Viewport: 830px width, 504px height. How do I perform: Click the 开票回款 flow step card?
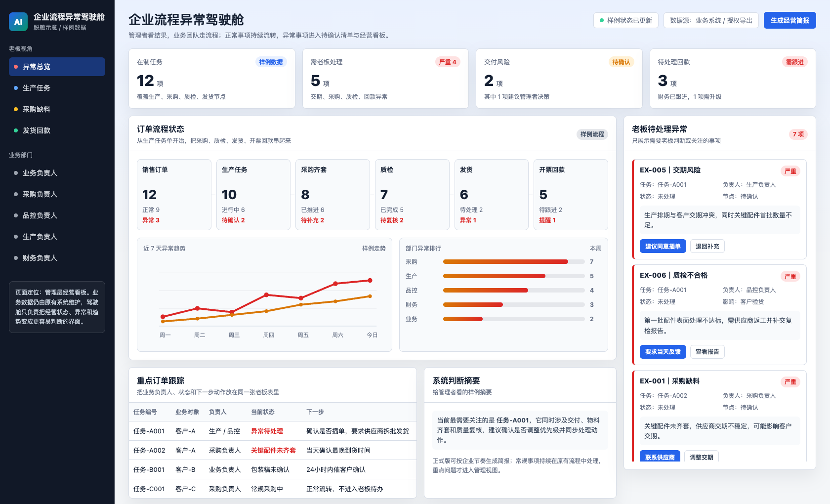[571, 195]
